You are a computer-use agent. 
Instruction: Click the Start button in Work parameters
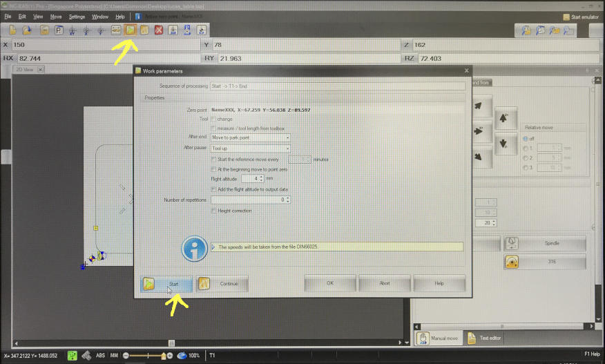[166, 284]
